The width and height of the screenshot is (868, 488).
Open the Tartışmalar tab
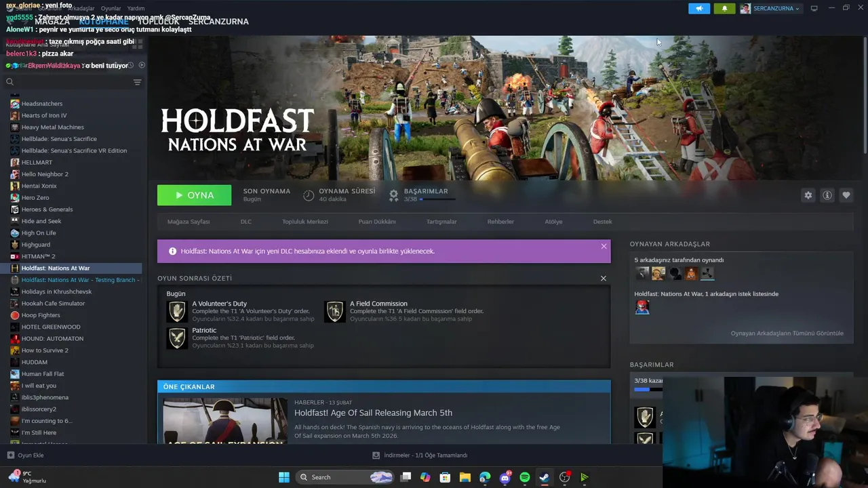pyautogui.click(x=441, y=222)
